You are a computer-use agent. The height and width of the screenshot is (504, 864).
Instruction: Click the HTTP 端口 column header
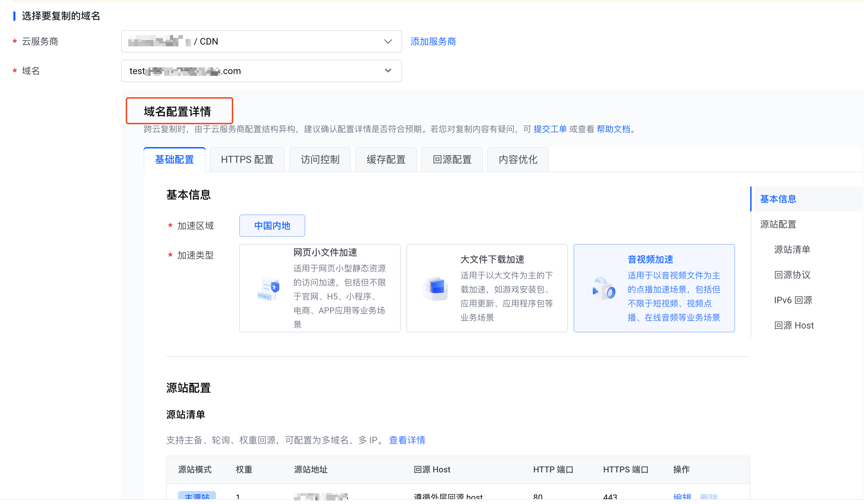[553, 470]
